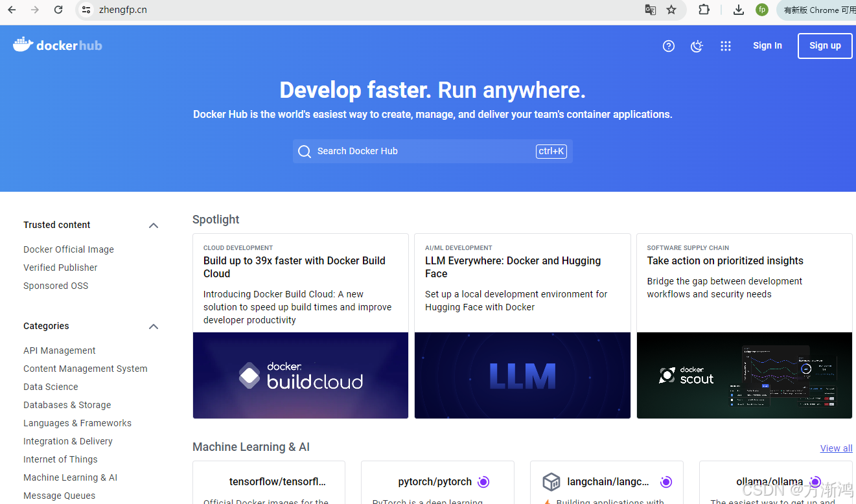Image resolution: width=856 pixels, height=504 pixels.
Task: Bookmark this page with star icon
Action: (671, 10)
